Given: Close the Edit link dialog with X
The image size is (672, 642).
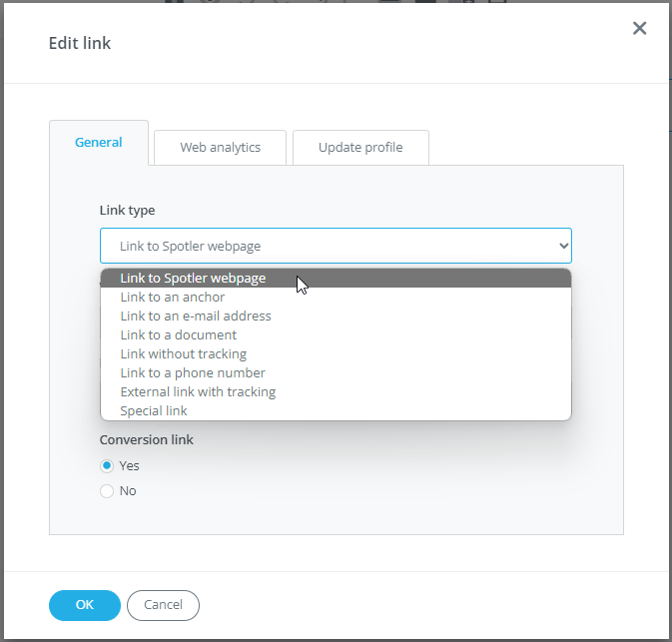Looking at the screenshot, I should [x=640, y=28].
